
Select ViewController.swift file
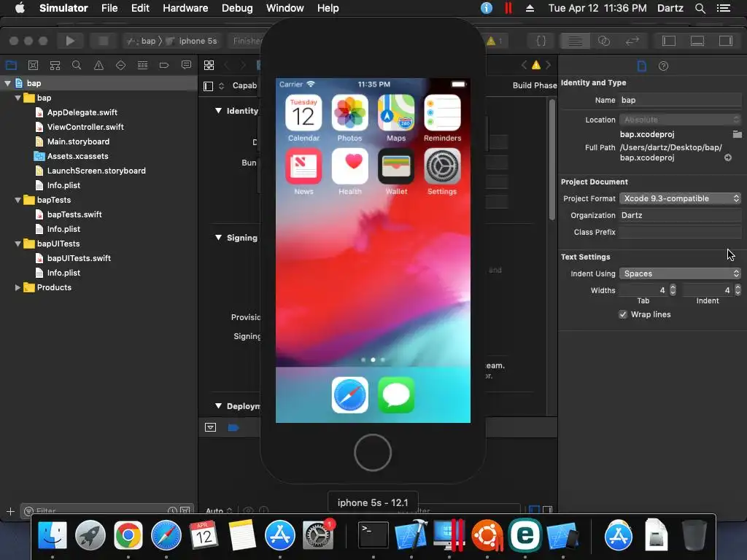(x=85, y=127)
